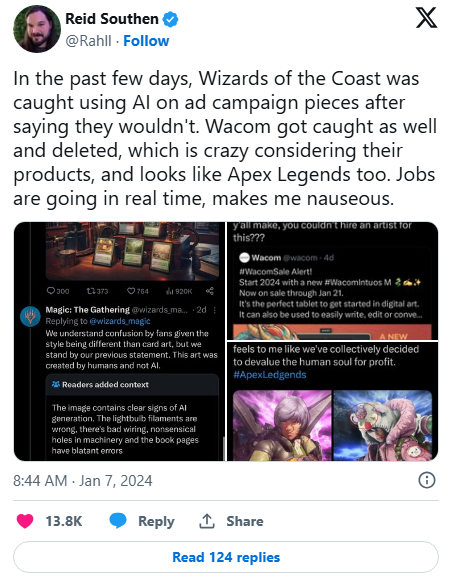
Task: Click the 13.8K likes count
Action: tap(63, 521)
